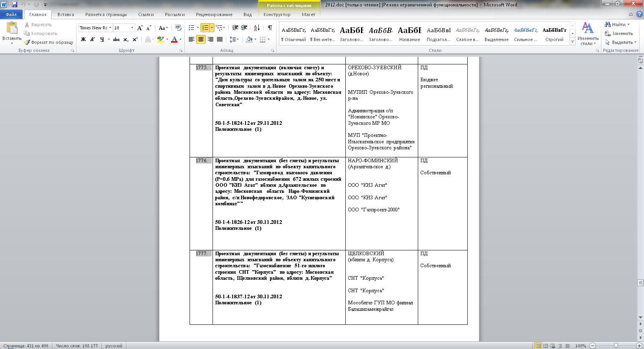Click the bulleted list icon
The height and width of the screenshot is (349, 644).
click(x=192, y=28)
